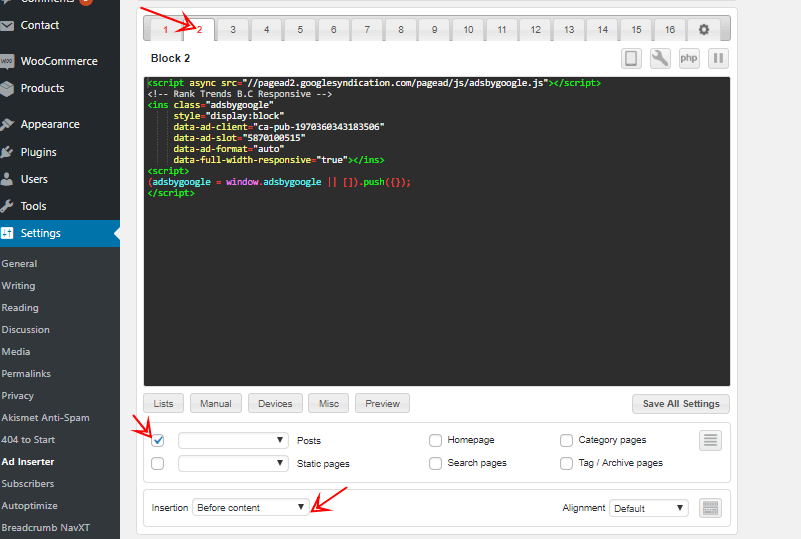Viewport: 801px width, 539px height.
Task: Click the Manual button
Action: 216,404
